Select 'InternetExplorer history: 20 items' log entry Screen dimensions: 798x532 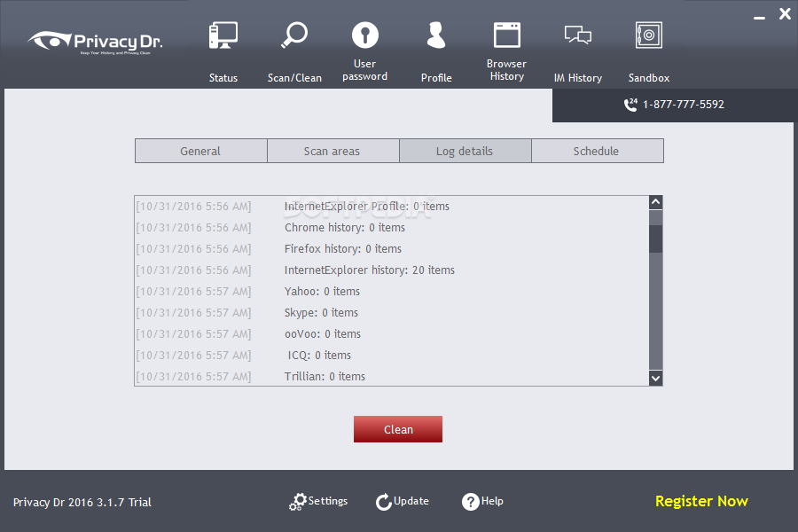click(369, 270)
